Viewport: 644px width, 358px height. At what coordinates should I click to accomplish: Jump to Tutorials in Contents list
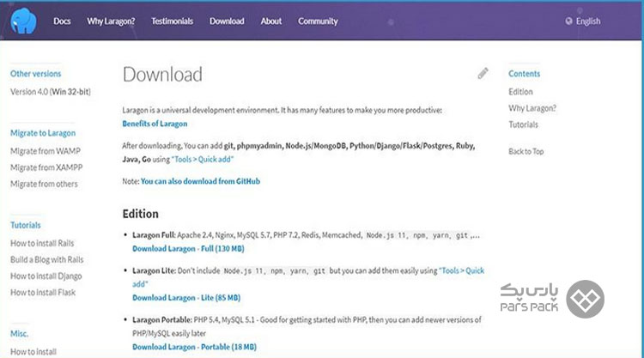523,124
